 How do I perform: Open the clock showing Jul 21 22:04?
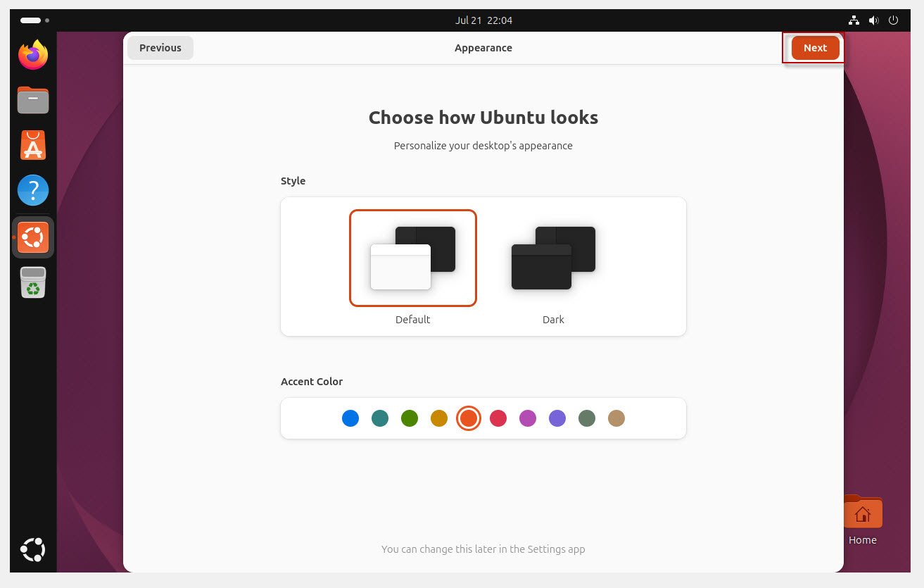(483, 20)
